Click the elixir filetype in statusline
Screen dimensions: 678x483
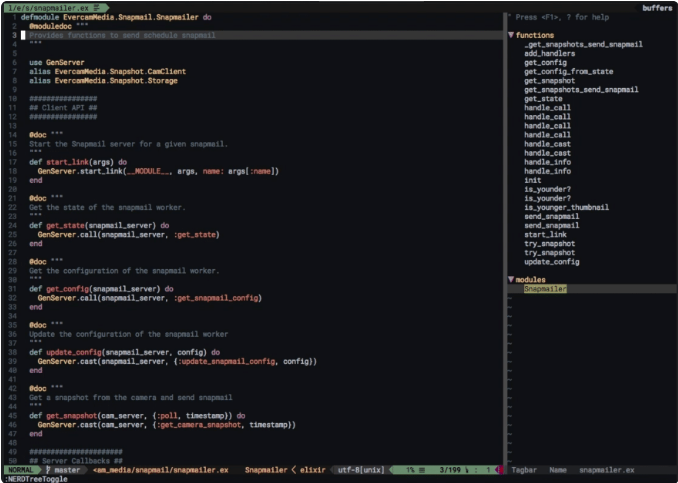click(312, 470)
